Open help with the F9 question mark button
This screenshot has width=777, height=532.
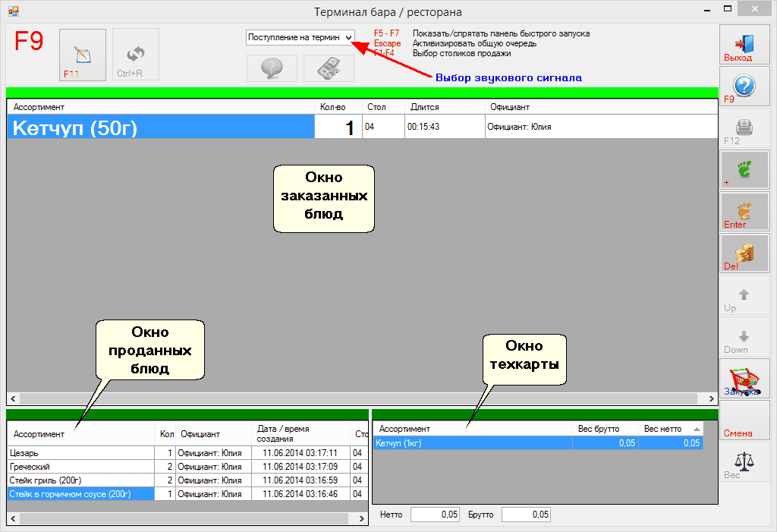744,86
